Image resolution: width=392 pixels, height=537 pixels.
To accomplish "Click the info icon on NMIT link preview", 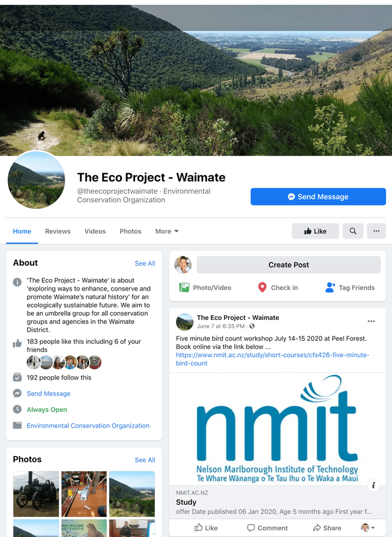I will 373,485.
